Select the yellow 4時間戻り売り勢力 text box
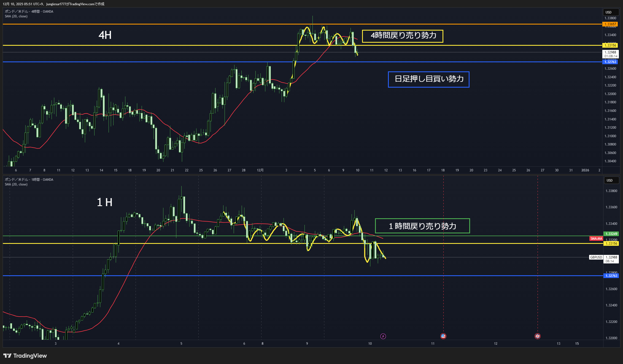 pos(402,36)
